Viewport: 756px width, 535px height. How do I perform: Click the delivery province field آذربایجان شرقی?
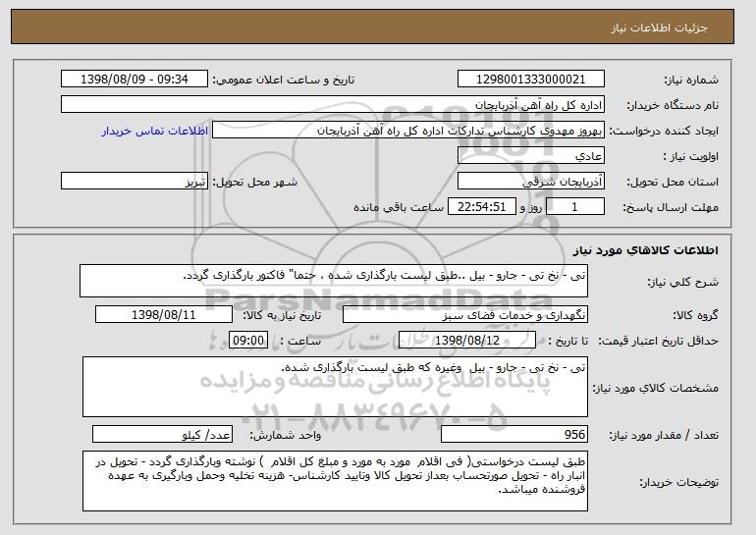click(531, 182)
